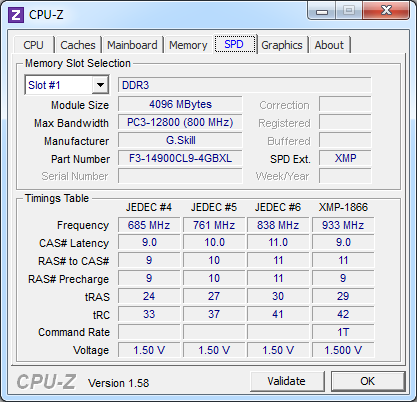The height and width of the screenshot is (402, 417).
Task: Open the Slot #1 dropdown arrow
Action: (x=100, y=85)
